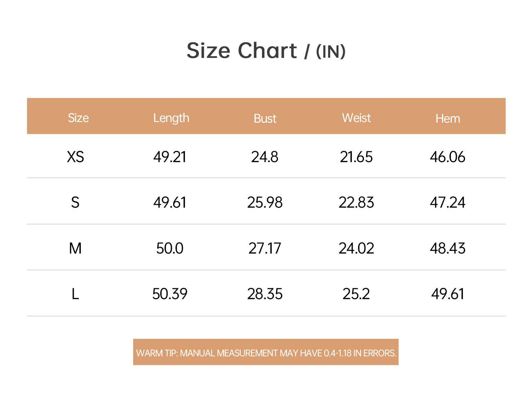
Task: Click the Bust column header
Action: point(265,119)
